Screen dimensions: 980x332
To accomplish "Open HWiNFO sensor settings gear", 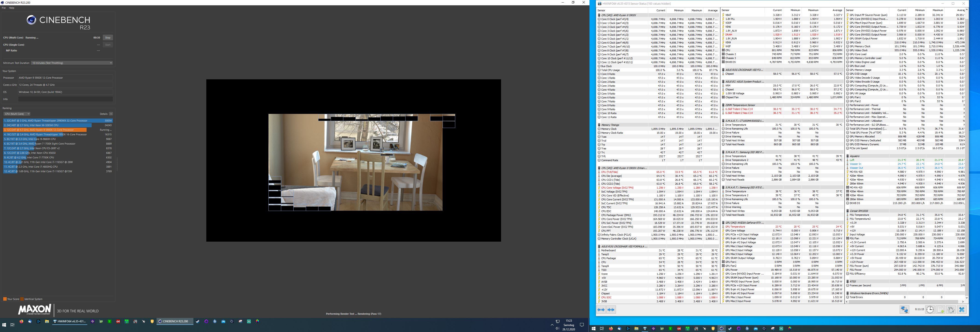I will [x=951, y=310].
